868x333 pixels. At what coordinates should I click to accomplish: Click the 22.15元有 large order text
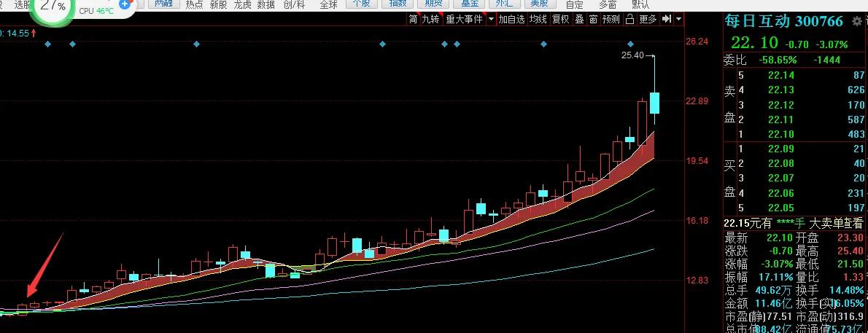(x=748, y=224)
